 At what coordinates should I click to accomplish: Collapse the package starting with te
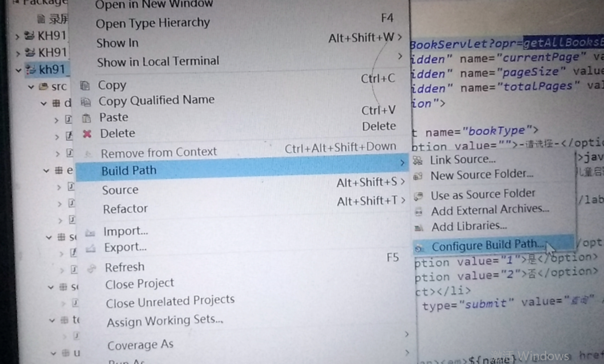[x=52, y=320]
